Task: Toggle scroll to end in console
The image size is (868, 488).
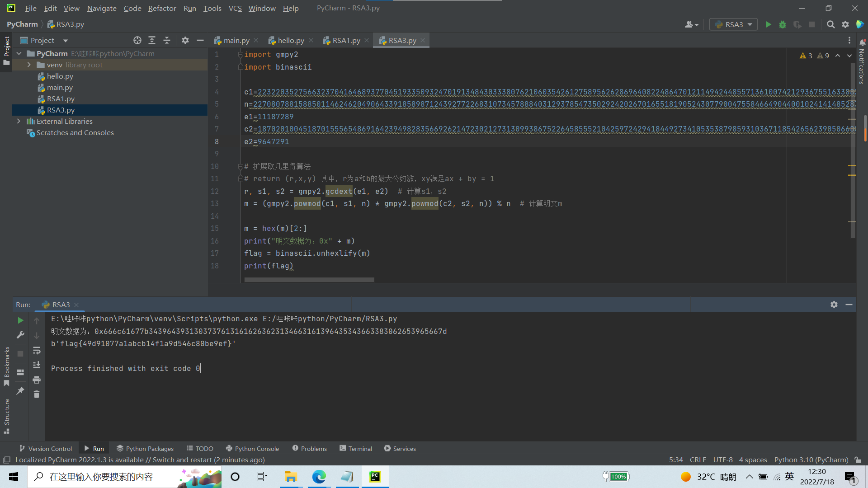Action: [37, 365]
